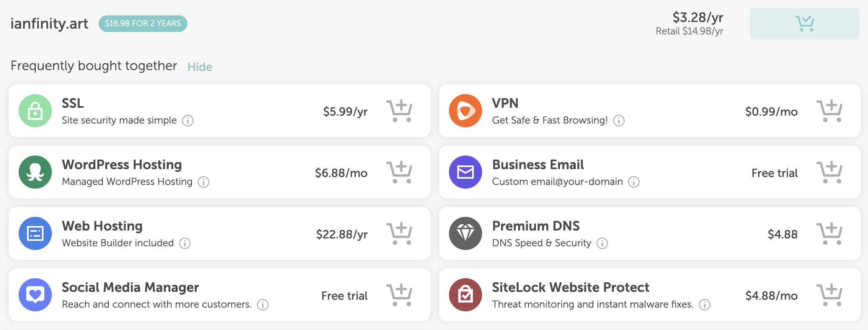Viewport: 868px width, 330px height.
Task: Add WordPress Hosting to cart
Action: click(399, 172)
